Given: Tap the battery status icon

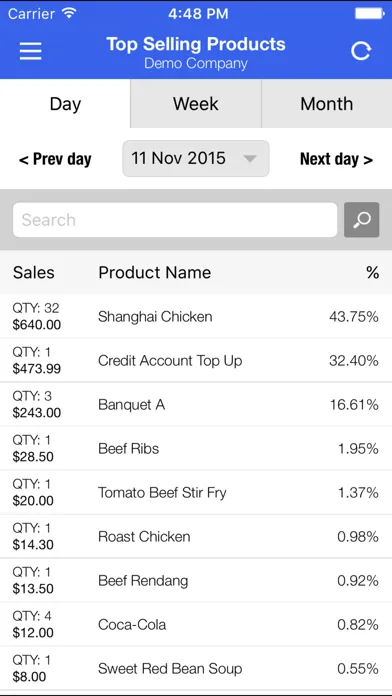Looking at the screenshot, I should click(369, 14).
